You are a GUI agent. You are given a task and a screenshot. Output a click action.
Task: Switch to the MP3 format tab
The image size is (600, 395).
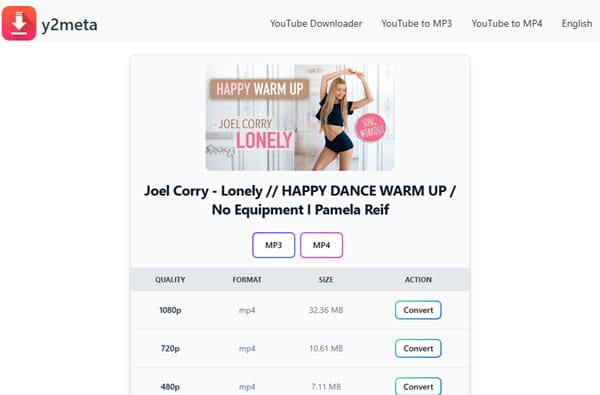(274, 245)
